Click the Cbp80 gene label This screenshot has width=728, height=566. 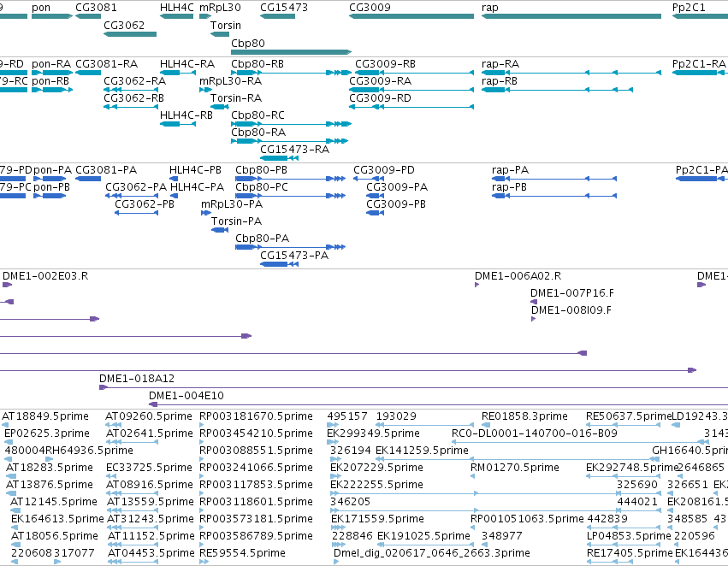[x=248, y=44]
